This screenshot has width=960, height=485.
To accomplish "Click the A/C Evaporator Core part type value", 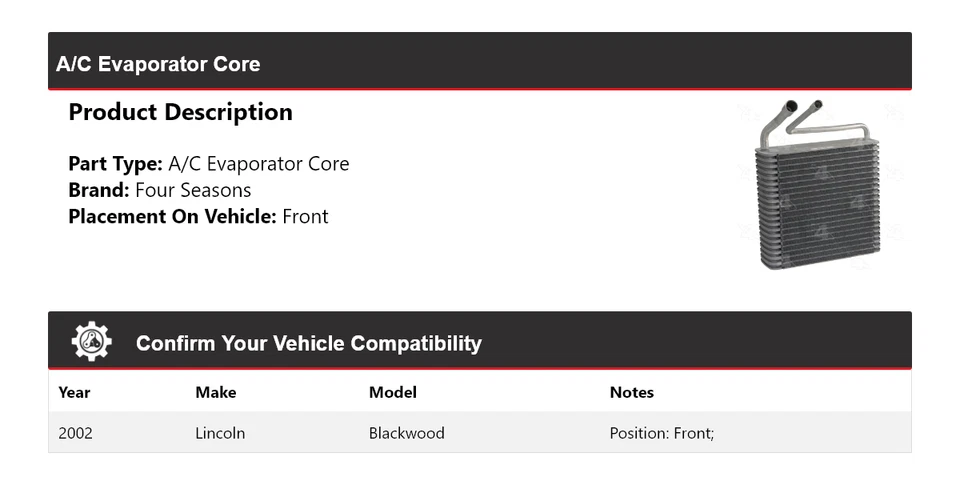I will pyautogui.click(x=259, y=164).
